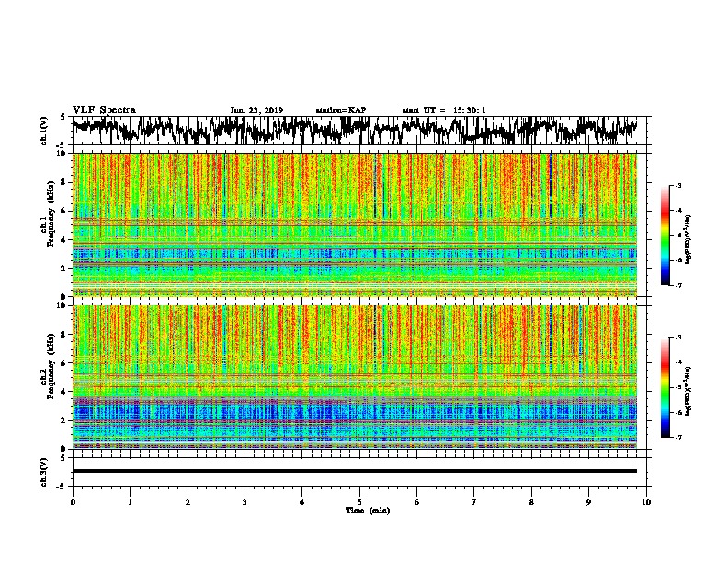The height and width of the screenshot is (563, 728).
Task: Click the ch.1 spectrogram colorbar
Action: (665, 236)
